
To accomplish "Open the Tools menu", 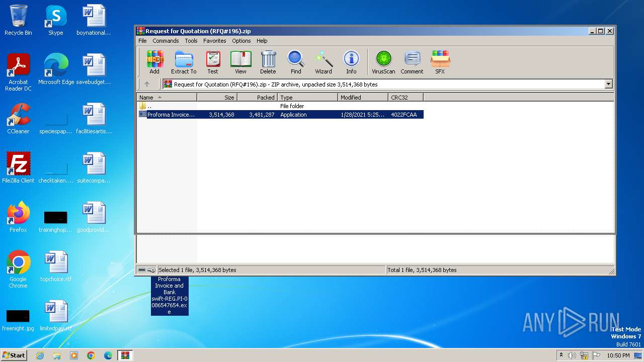I will click(x=191, y=41).
